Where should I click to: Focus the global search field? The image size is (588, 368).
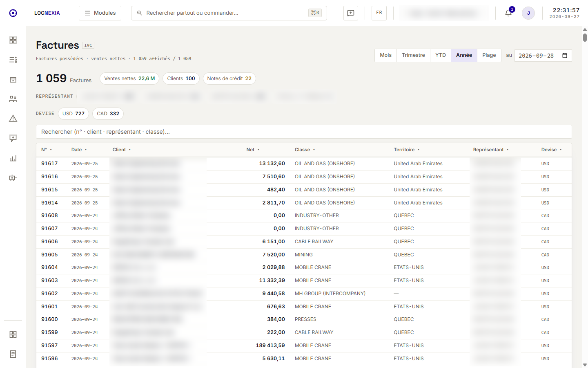pos(229,13)
